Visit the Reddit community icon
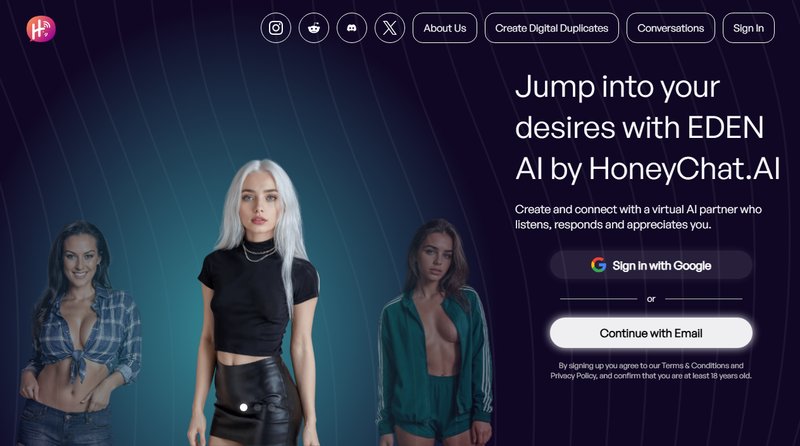This screenshot has width=800, height=446. pyautogui.click(x=314, y=28)
